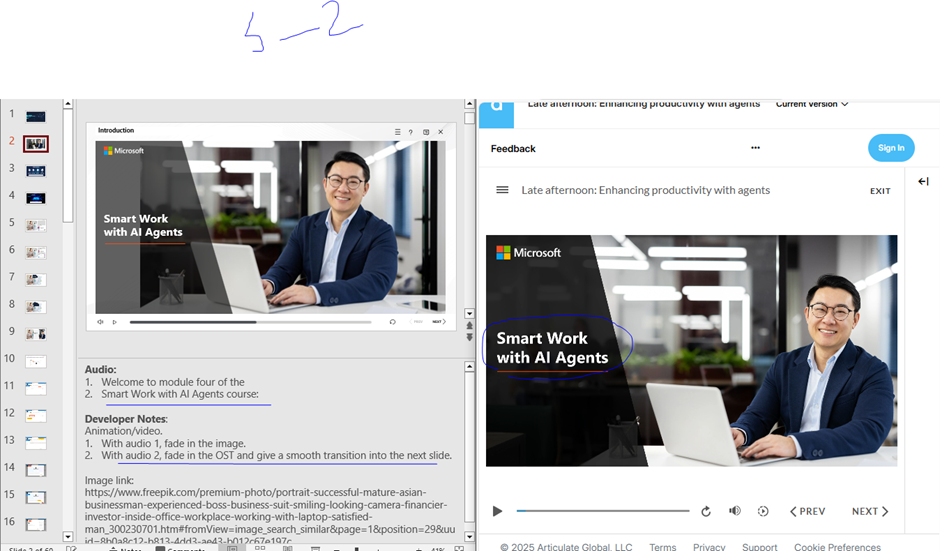This screenshot has width=940, height=551.
Task: Click the resources icon in slide mockup header
Action: click(x=426, y=132)
